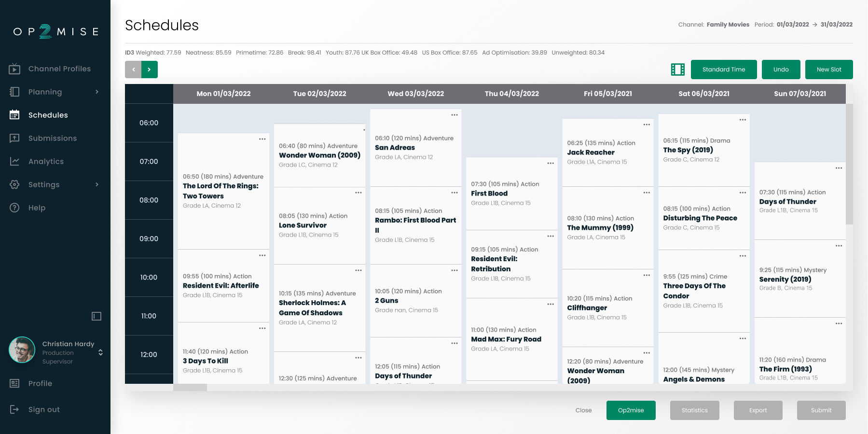This screenshot has height=434, width=868.
Task: Click the horizontal scrollbar under the schedule
Action: pyautogui.click(x=190, y=387)
